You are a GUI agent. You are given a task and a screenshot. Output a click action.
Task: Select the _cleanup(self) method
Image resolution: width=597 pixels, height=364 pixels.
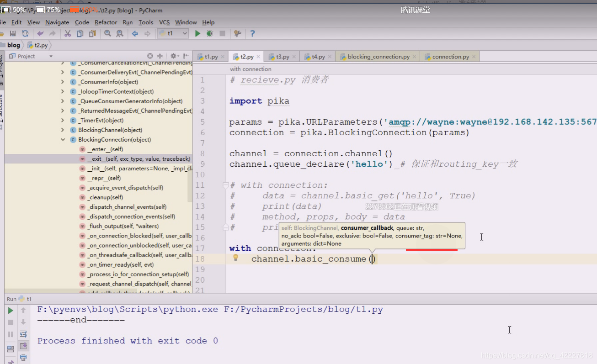click(x=105, y=197)
